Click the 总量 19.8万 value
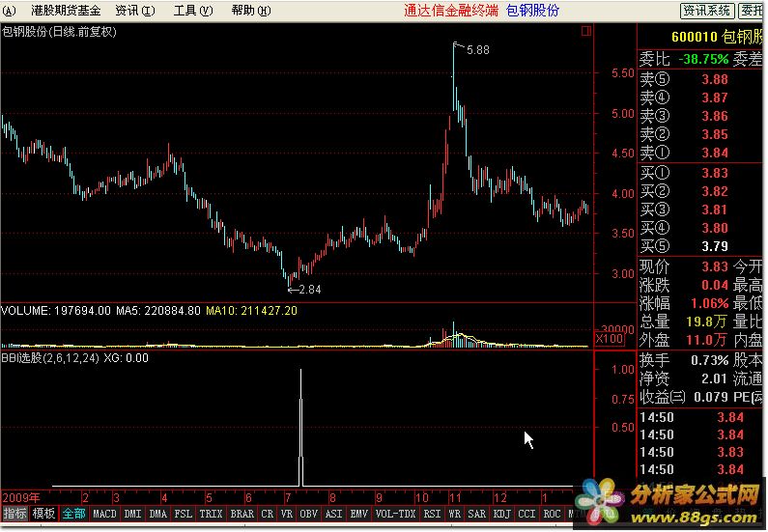This screenshot has width=768, height=532. pyautogui.click(x=707, y=322)
